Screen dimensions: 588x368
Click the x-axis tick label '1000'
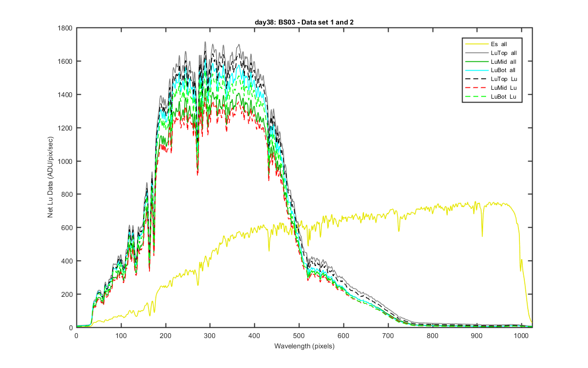521,335
